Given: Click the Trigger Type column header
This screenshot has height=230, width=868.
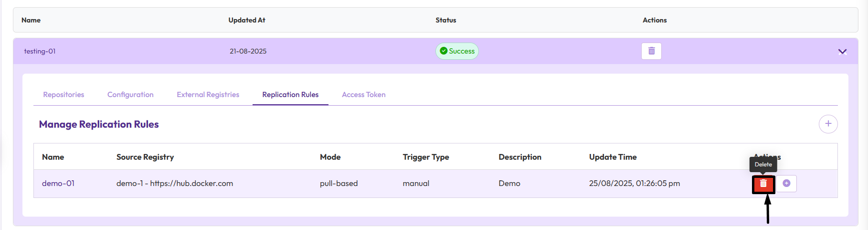Looking at the screenshot, I should tap(426, 157).
